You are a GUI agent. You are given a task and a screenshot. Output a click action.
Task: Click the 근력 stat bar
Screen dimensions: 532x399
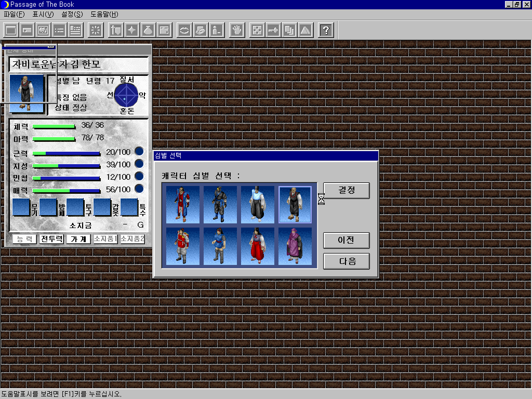coord(66,154)
